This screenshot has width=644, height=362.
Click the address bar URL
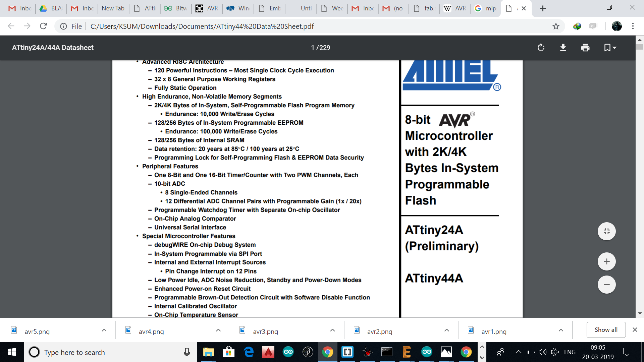202,26
